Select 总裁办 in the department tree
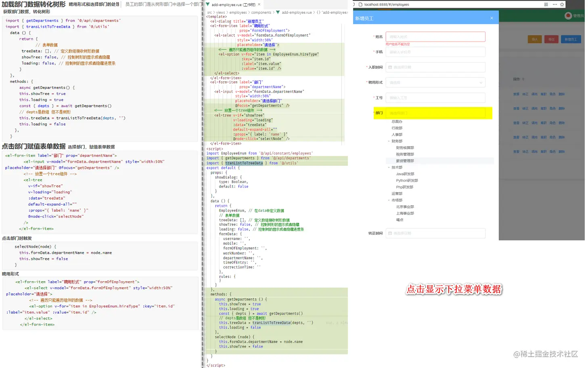The width and height of the screenshot is (588, 368). point(397,122)
